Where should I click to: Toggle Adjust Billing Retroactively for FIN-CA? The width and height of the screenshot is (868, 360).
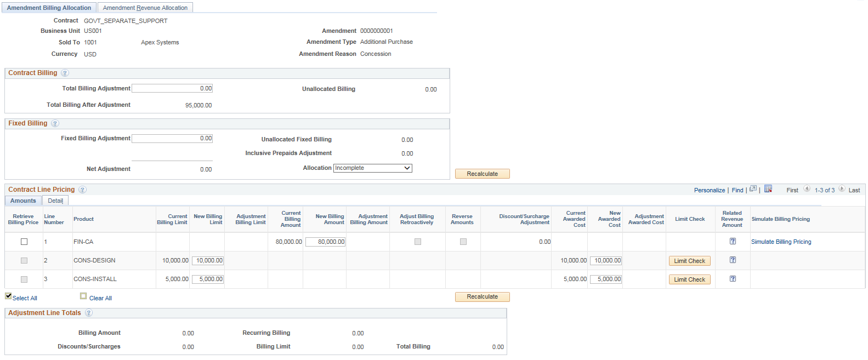coord(418,242)
